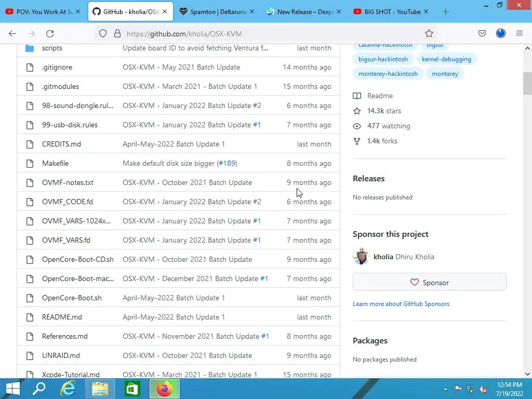The height and width of the screenshot is (399, 532).
Task: Switch to BIG SHOT - YouTube tab
Action: click(x=391, y=12)
